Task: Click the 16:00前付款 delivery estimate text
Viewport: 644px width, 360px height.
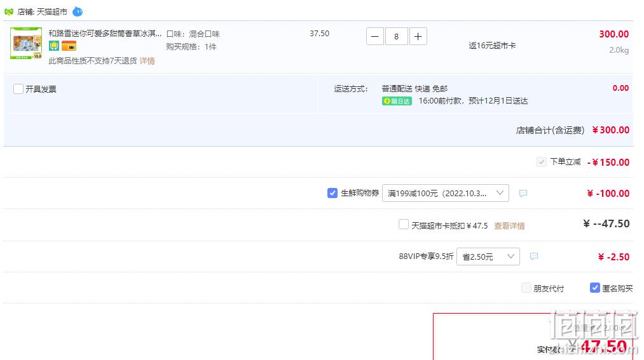Action: pyautogui.click(x=473, y=101)
